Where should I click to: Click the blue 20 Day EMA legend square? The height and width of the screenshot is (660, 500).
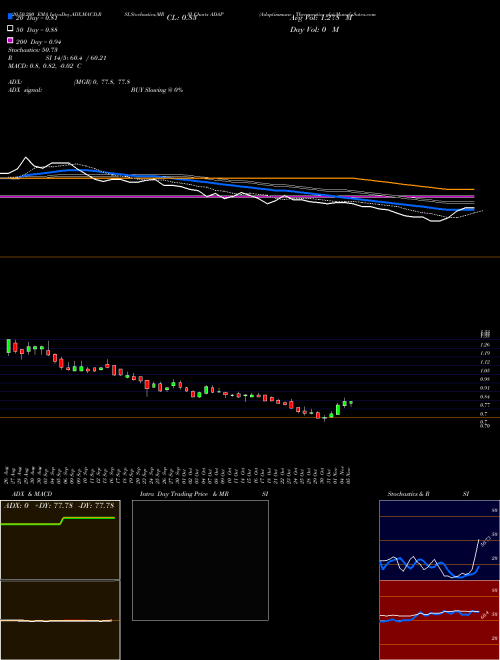click(x=10, y=16)
